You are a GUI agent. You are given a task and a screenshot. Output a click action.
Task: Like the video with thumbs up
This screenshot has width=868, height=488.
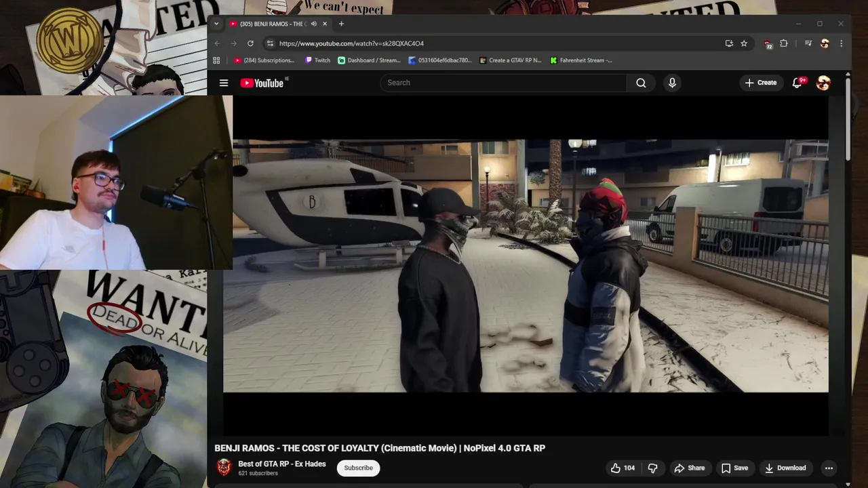(622, 468)
